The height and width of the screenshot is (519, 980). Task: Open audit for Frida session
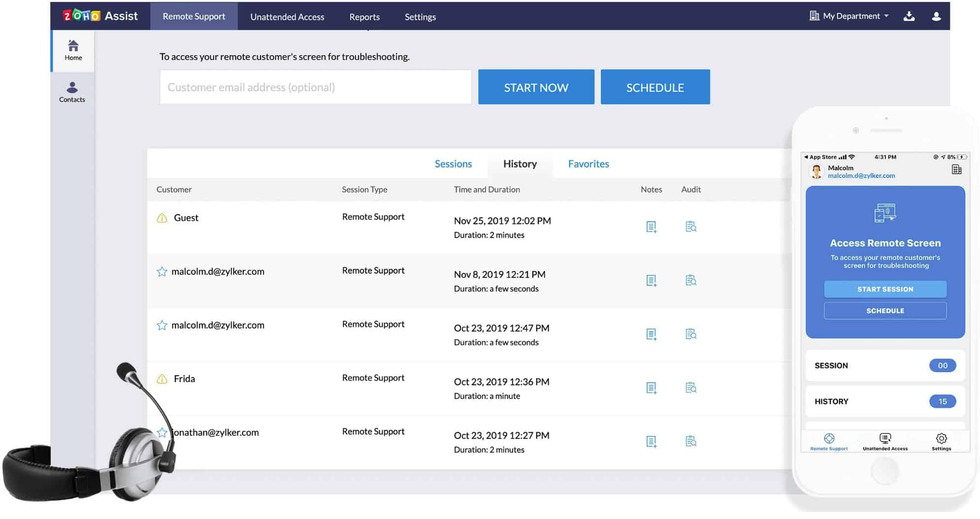[x=691, y=388]
